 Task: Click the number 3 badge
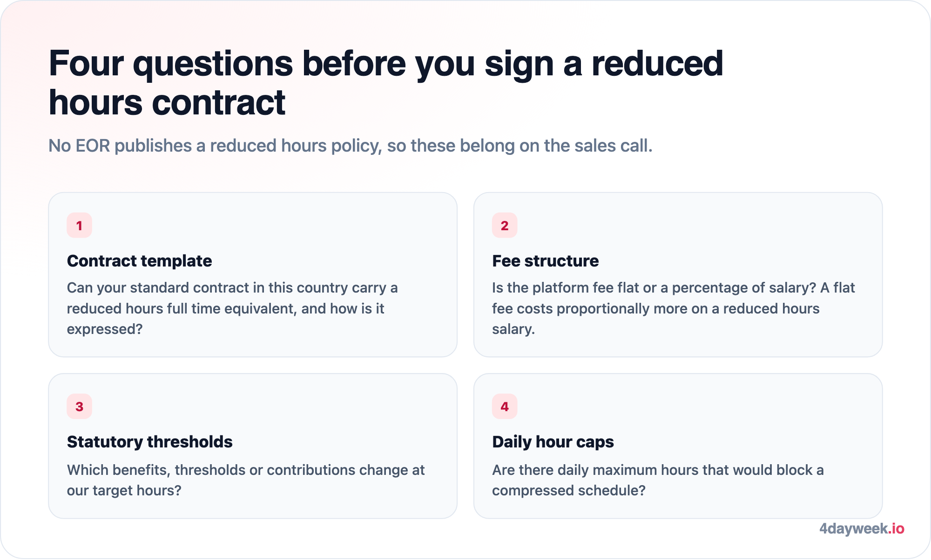(79, 407)
